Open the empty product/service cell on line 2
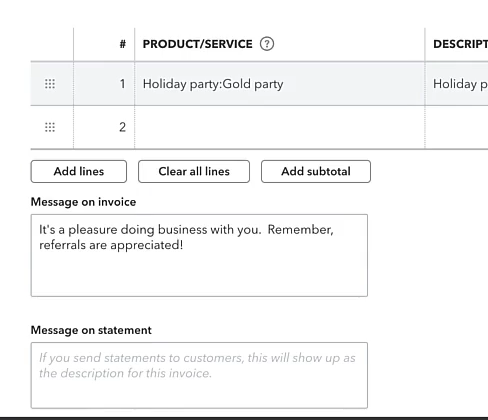The height and width of the screenshot is (420, 488). coord(280,127)
